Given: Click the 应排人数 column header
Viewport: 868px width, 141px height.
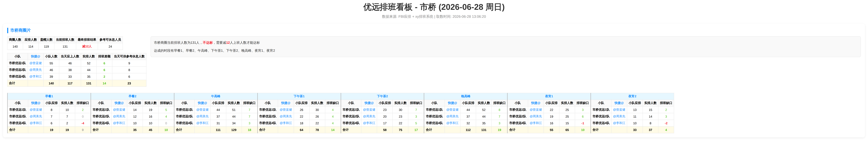Looking at the screenshot, I should click(31, 40).
